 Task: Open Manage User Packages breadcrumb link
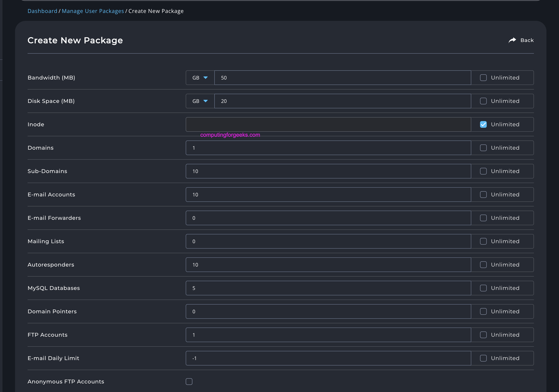[x=93, y=11]
